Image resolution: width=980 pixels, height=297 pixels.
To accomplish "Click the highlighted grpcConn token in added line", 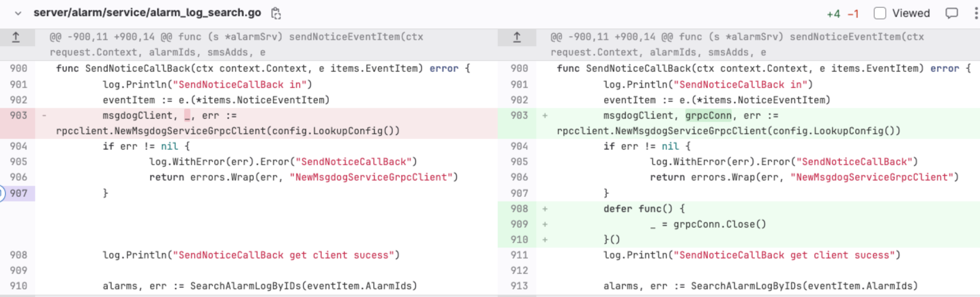I will (708, 115).
